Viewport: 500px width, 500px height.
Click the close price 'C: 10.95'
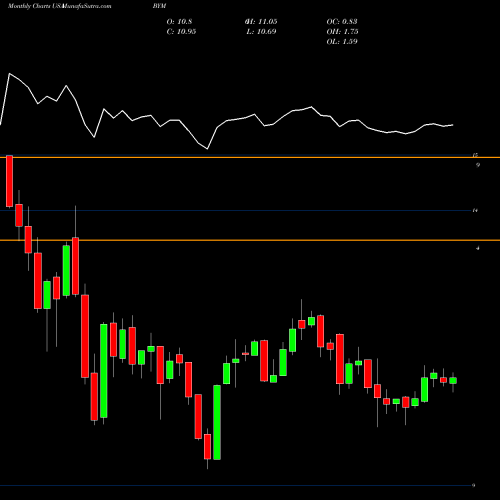pyautogui.click(x=181, y=31)
